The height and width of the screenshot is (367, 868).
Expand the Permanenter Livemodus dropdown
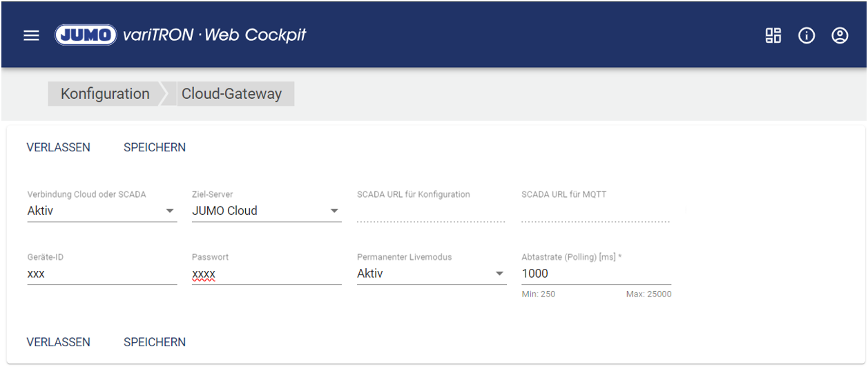pos(431,274)
